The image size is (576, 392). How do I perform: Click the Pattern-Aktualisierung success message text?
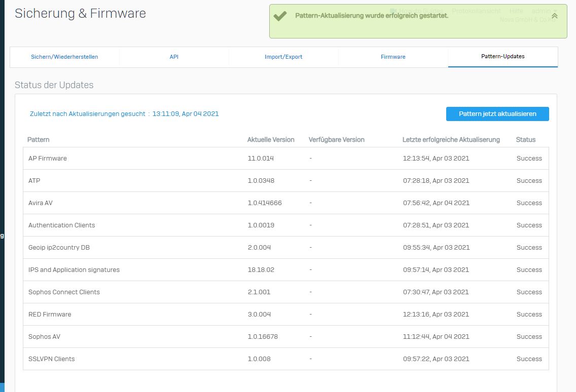372,16
